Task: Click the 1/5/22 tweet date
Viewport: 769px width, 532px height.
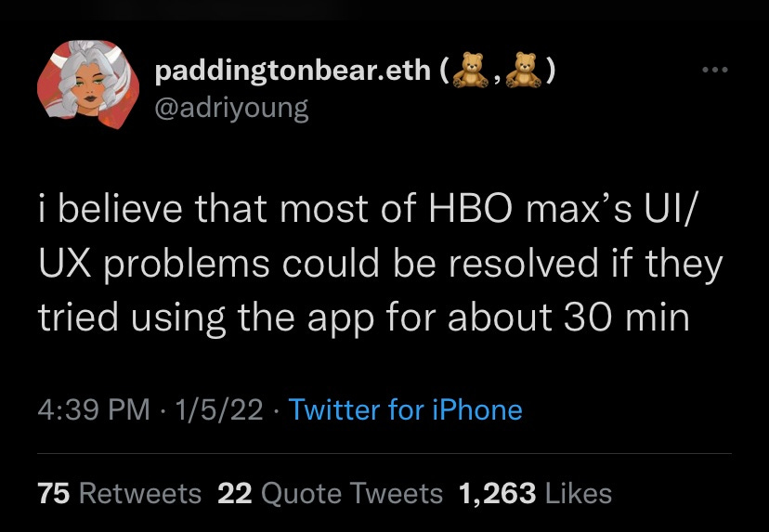Action: [219, 410]
